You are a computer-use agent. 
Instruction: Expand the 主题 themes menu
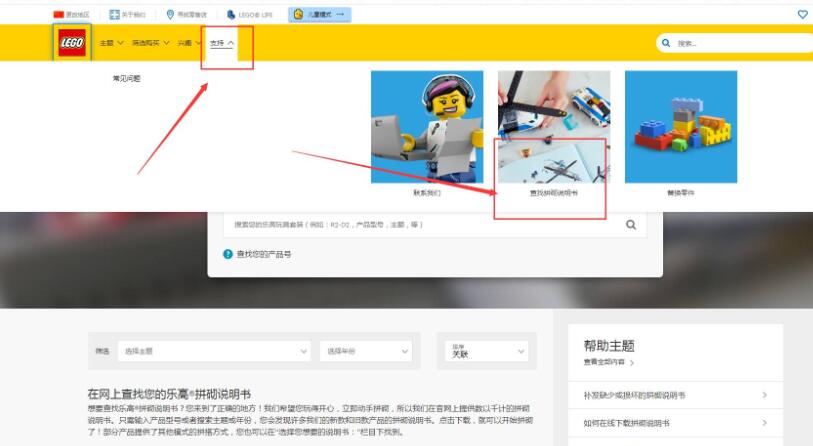111,43
